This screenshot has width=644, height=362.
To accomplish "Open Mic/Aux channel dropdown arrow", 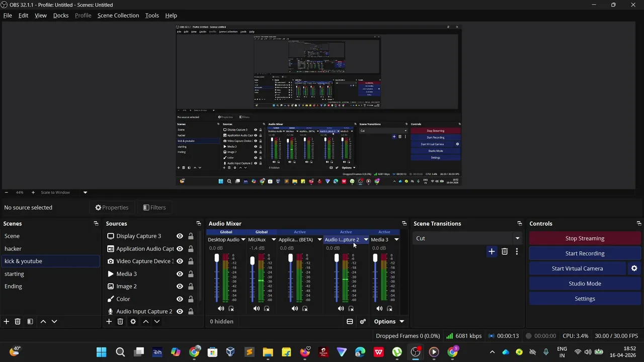I will 274,240.
